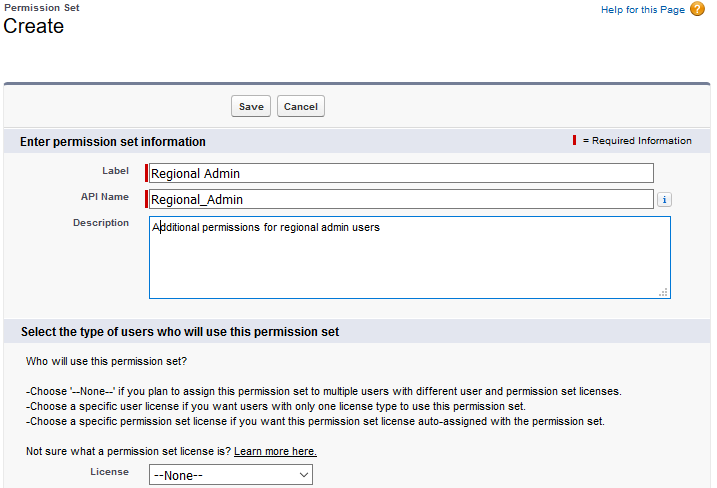Click the Enter permission set information header
This screenshot has height=488, width=717.
tap(113, 142)
